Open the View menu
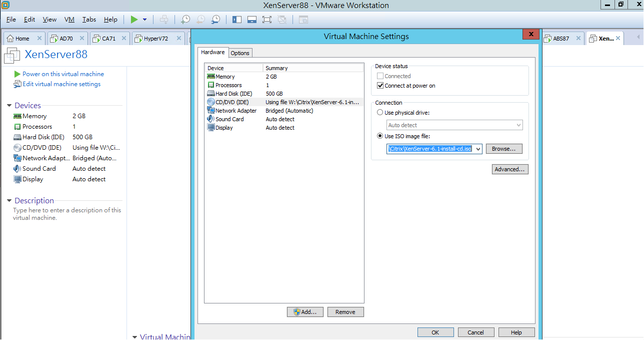 [49, 20]
